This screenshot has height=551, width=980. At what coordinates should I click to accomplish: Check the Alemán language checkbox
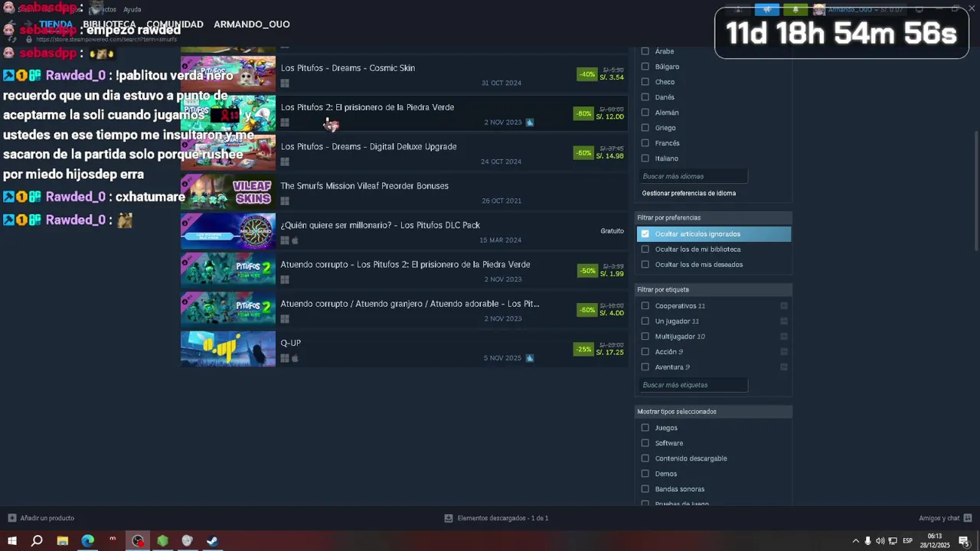coord(645,112)
